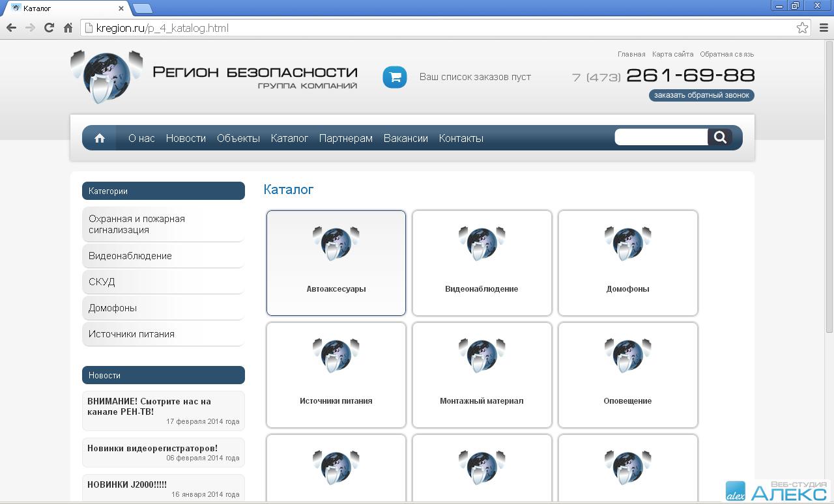
Task: Open the Карта сайта link
Action: [672, 54]
